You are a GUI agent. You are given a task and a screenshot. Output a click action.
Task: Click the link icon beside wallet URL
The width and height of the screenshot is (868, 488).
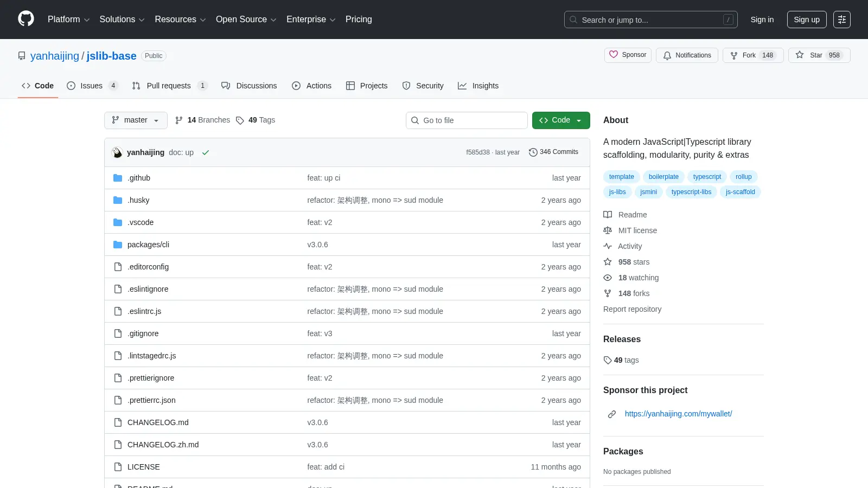(612, 414)
